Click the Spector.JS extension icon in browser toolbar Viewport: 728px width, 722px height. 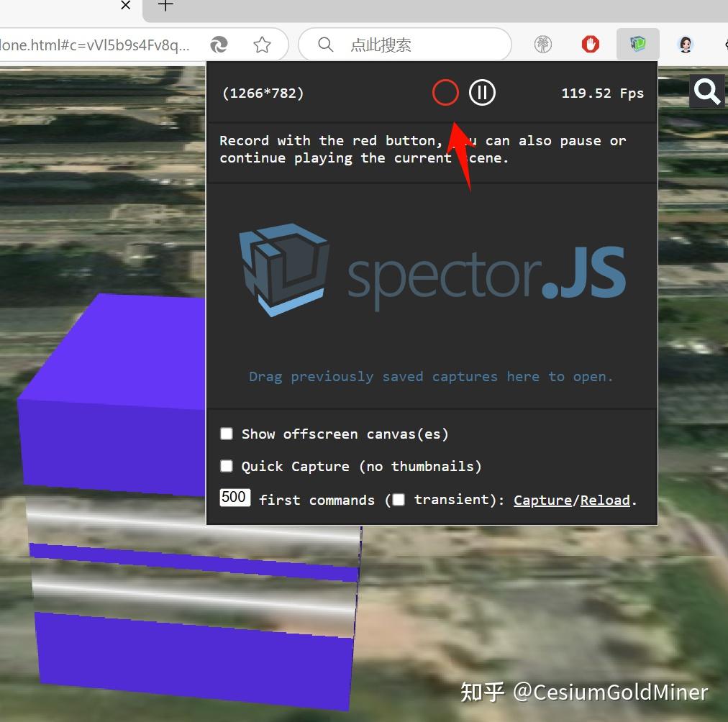pyautogui.click(x=637, y=44)
